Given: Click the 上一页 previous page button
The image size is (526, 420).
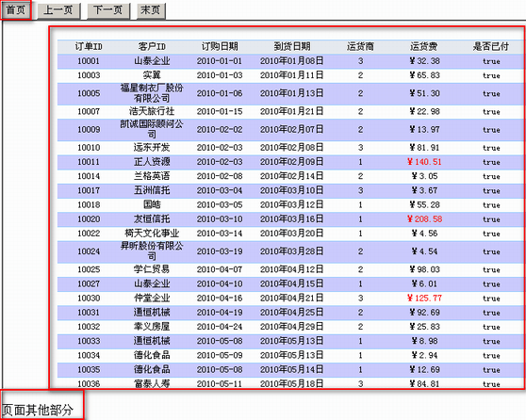Looking at the screenshot, I should pos(58,10).
